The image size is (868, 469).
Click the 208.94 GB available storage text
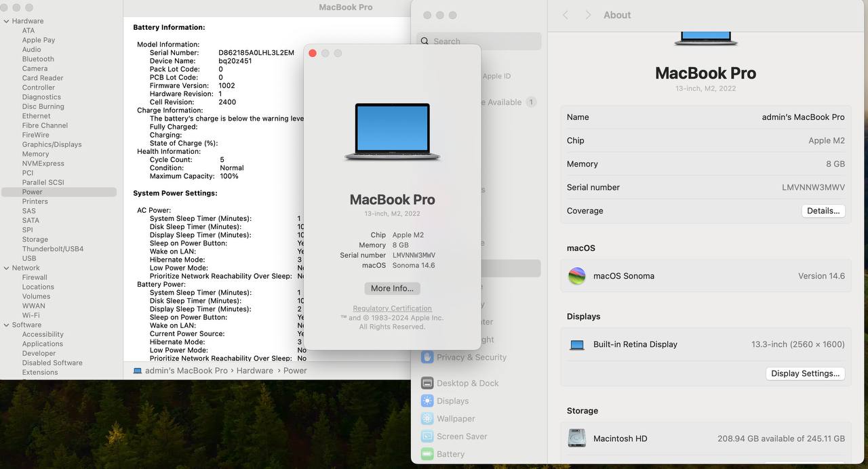pyautogui.click(x=781, y=439)
